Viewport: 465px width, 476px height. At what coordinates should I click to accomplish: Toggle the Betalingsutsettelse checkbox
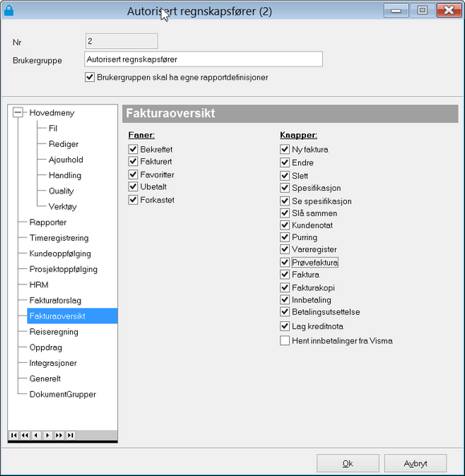[284, 311]
